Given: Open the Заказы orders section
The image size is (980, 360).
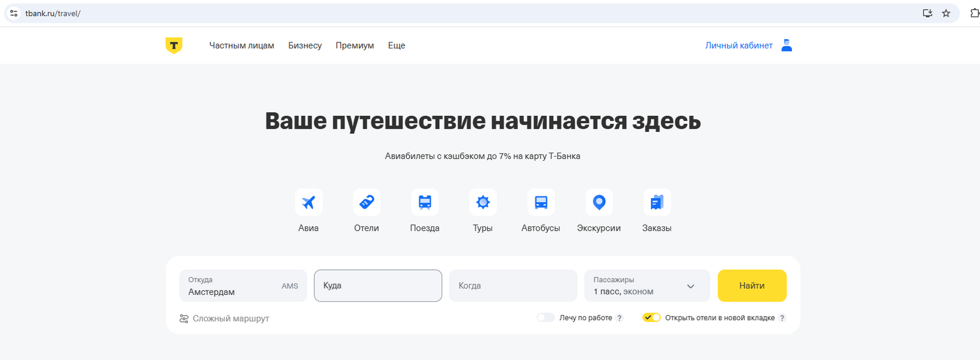Looking at the screenshot, I should click(657, 211).
